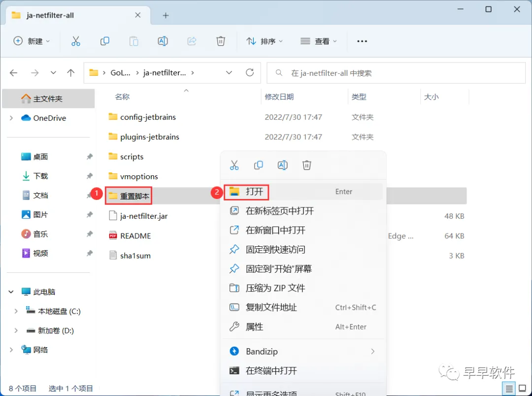Screen dimensions: 532x396
Task: Choose 在新标签页中打开
Action: coord(303,211)
